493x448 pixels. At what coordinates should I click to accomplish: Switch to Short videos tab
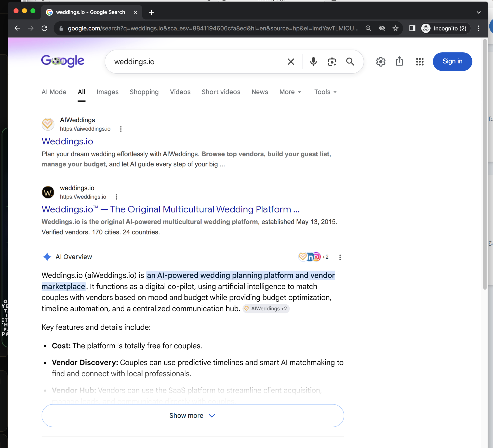(x=221, y=92)
